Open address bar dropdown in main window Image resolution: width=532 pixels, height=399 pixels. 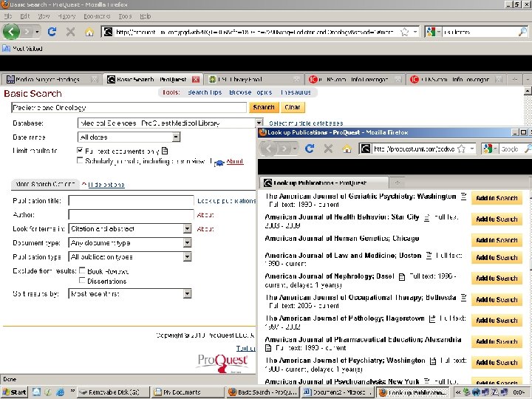point(415,32)
